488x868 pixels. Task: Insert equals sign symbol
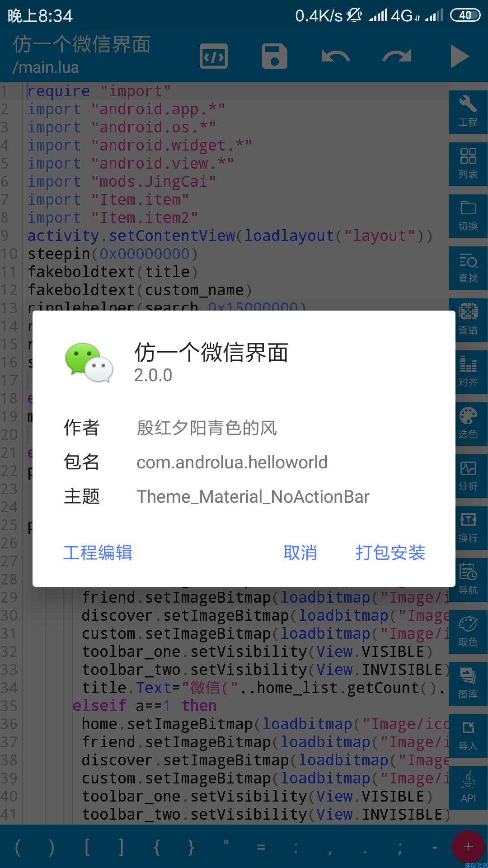coord(261,847)
